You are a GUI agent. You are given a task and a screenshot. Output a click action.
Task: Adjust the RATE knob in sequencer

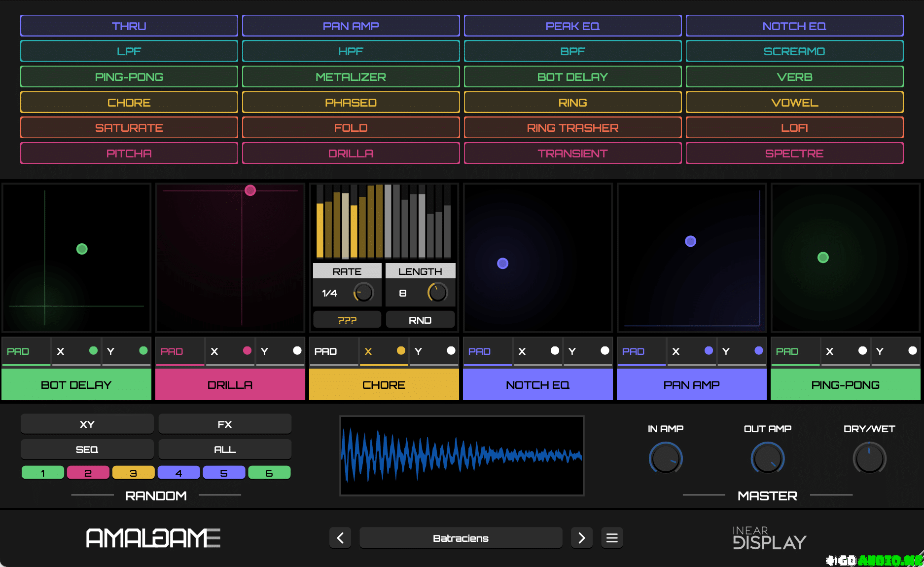[363, 293]
